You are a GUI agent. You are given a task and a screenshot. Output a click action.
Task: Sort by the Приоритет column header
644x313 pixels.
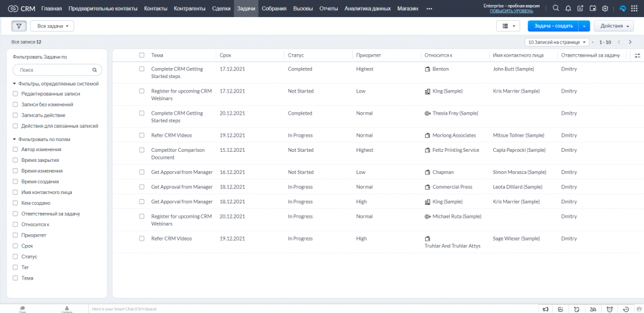[x=369, y=55]
